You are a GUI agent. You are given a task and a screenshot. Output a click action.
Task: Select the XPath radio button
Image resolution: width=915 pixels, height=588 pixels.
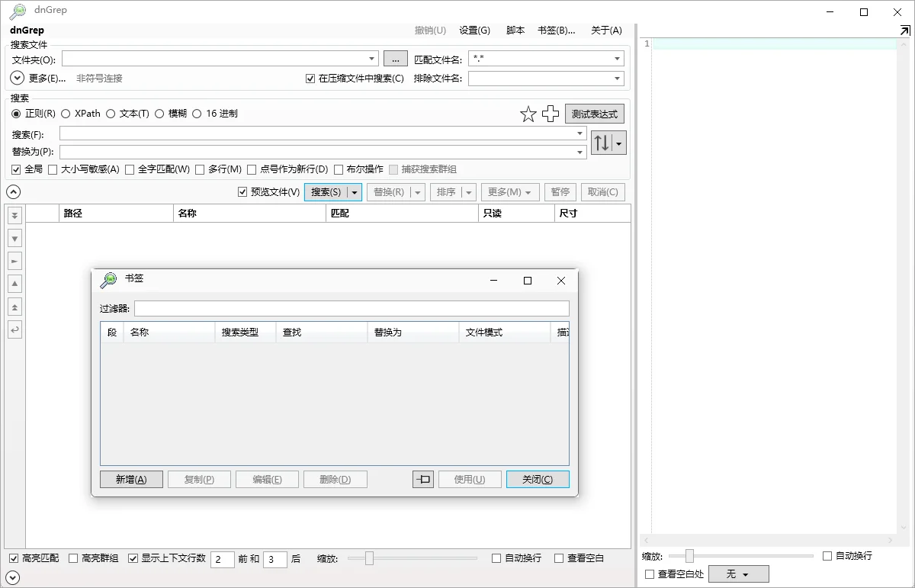coord(66,114)
